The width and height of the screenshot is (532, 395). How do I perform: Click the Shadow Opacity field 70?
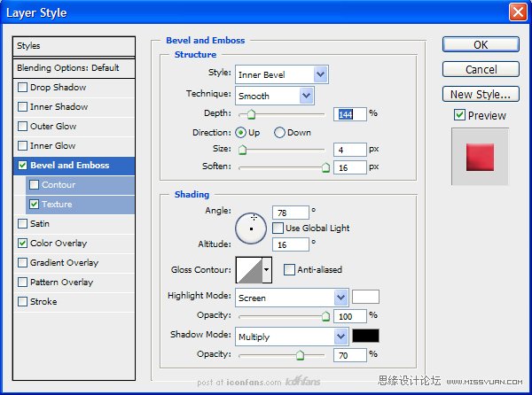[x=350, y=355]
